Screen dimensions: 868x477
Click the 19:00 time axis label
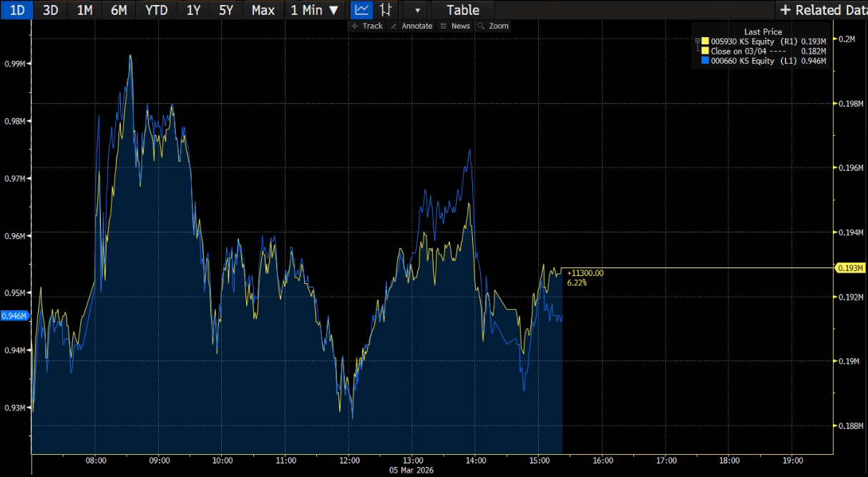(793, 461)
